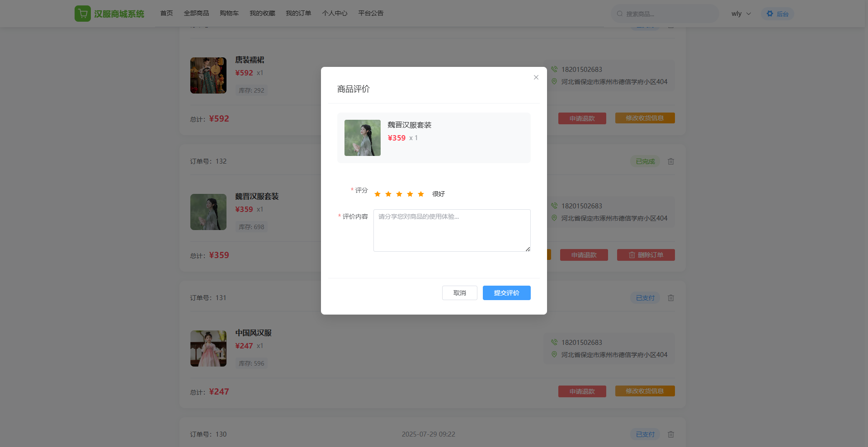The width and height of the screenshot is (868, 447).
Task: Open 平台公告 in navigation
Action: pyautogui.click(x=371, y=13)
